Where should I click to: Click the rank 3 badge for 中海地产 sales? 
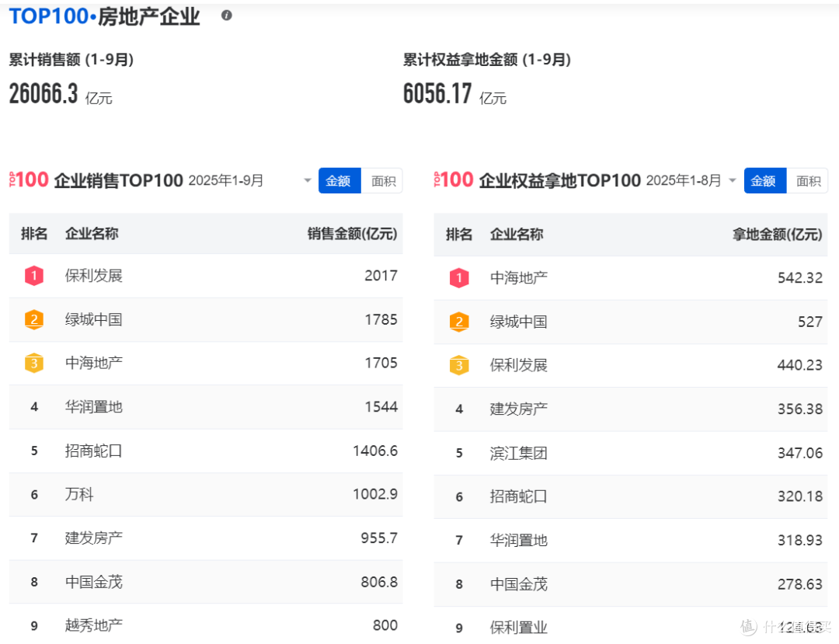[x=34, y=364]
